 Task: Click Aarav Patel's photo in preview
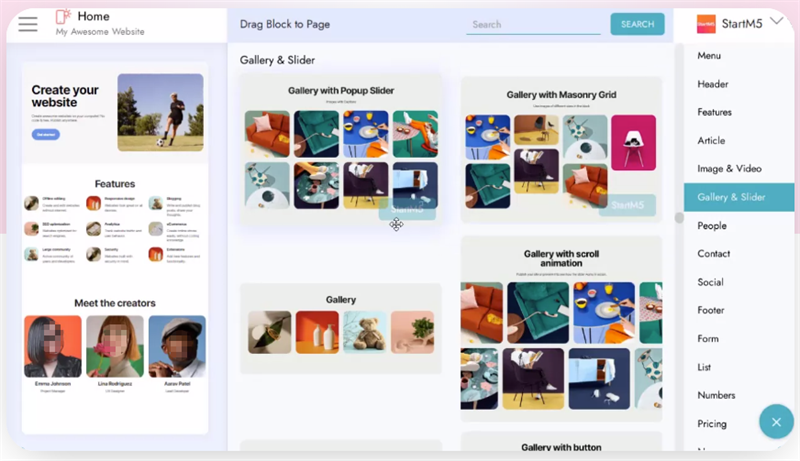177,346
